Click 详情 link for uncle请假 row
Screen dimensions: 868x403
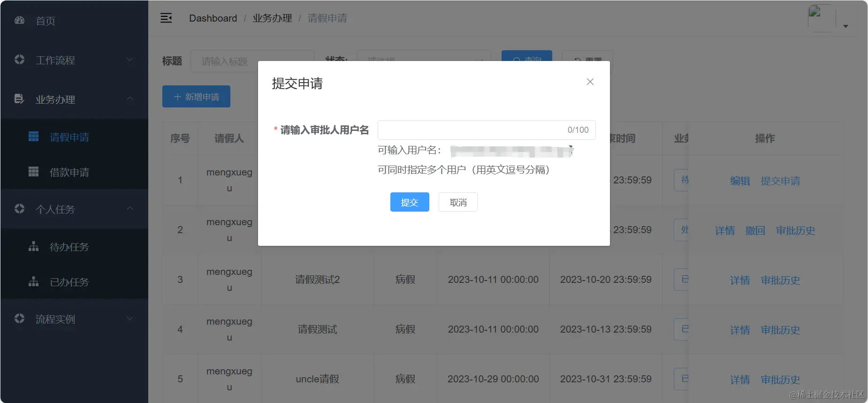point(740,380)
